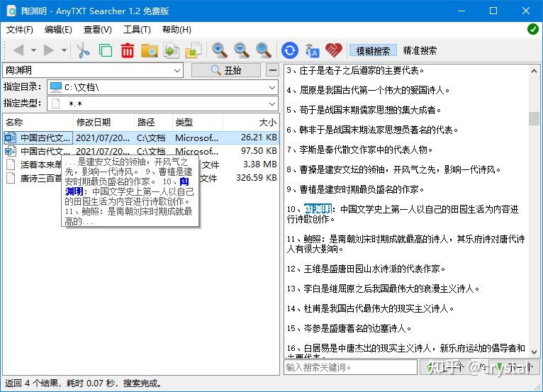
Task: Click the 输入搜索关键词 preview search field
Action: click(x=350, y=367)
